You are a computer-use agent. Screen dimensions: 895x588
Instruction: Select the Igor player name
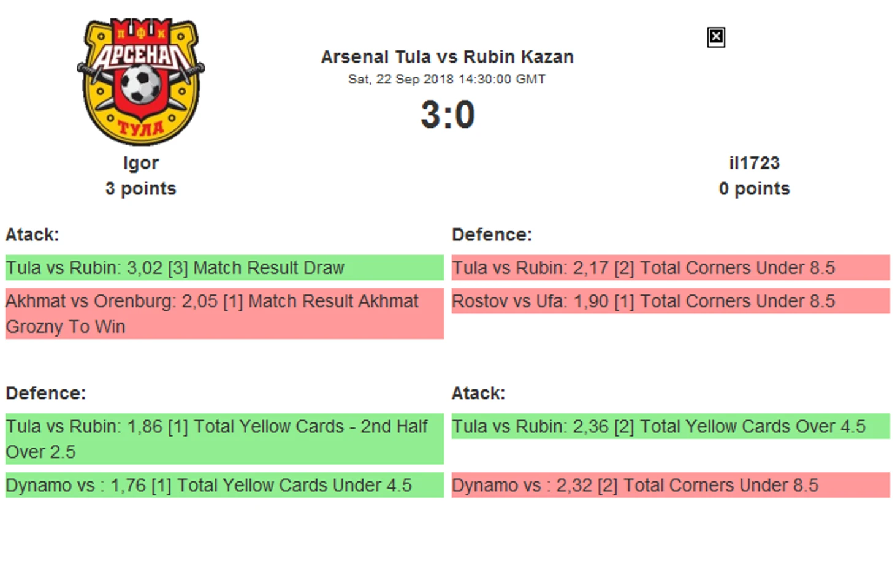click(x=141, y=163)
